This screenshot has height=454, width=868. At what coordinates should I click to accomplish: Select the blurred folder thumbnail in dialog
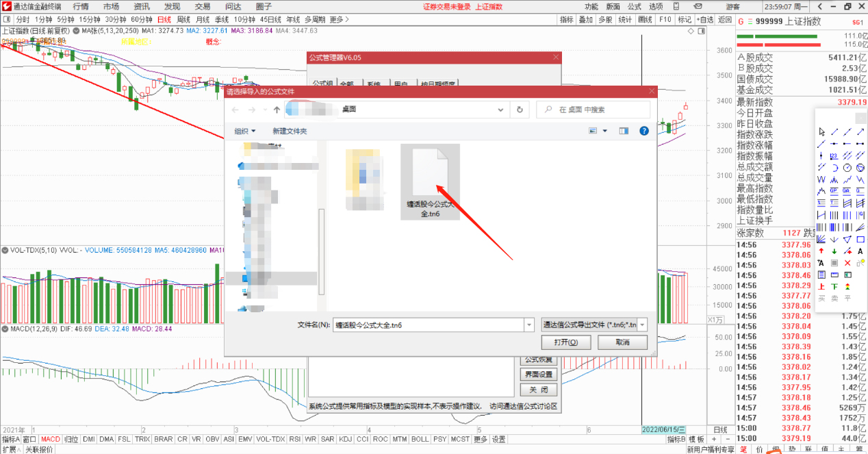[x=363, y=178]
